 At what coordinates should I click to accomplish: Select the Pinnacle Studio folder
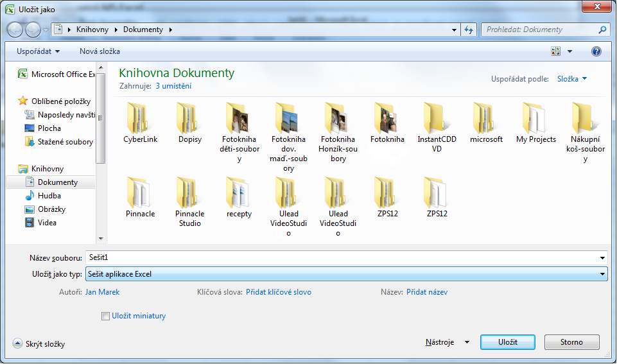tap(190, 202)
